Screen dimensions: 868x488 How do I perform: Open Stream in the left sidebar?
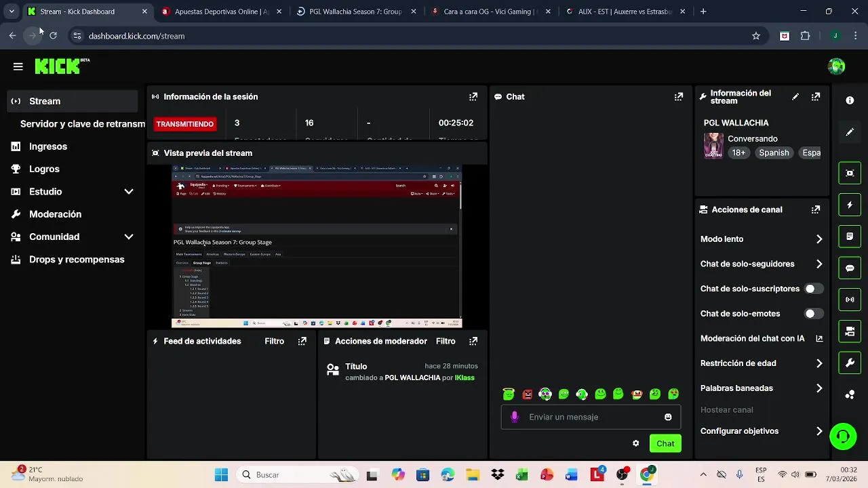72,101
